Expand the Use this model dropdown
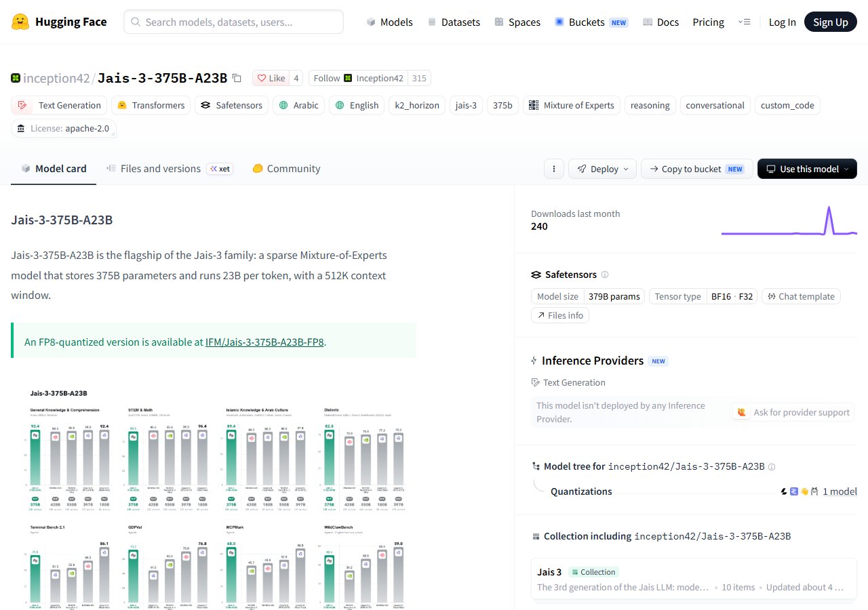Screen dimensions: 868x610 (x=807, y=169)
